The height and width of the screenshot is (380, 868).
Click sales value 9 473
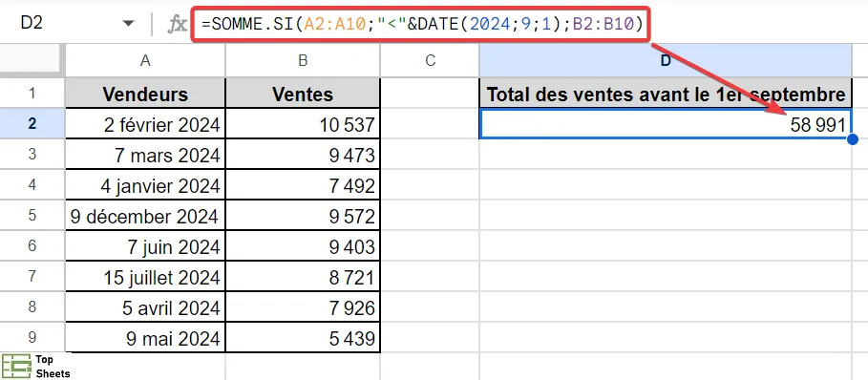303,155
